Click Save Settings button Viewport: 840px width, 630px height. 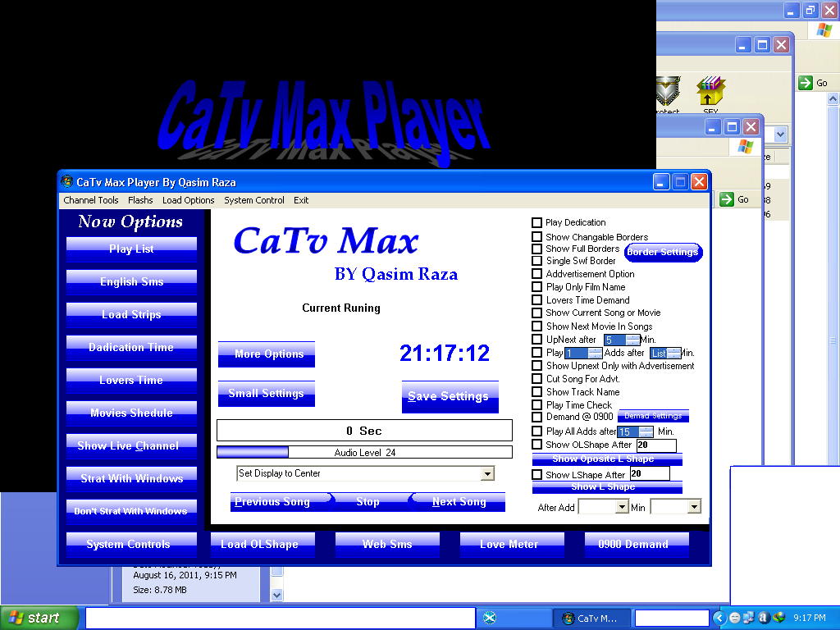(x=450, y=396)
